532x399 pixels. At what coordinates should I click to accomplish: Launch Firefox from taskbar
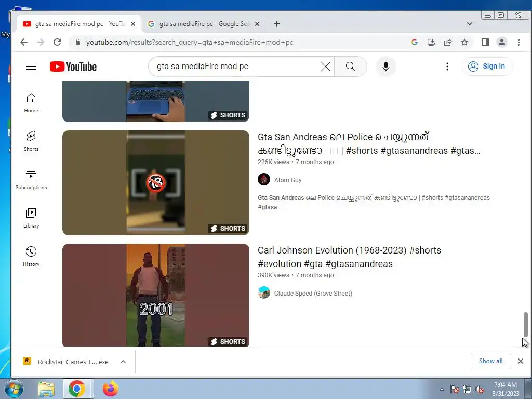[x=110, y=389]
